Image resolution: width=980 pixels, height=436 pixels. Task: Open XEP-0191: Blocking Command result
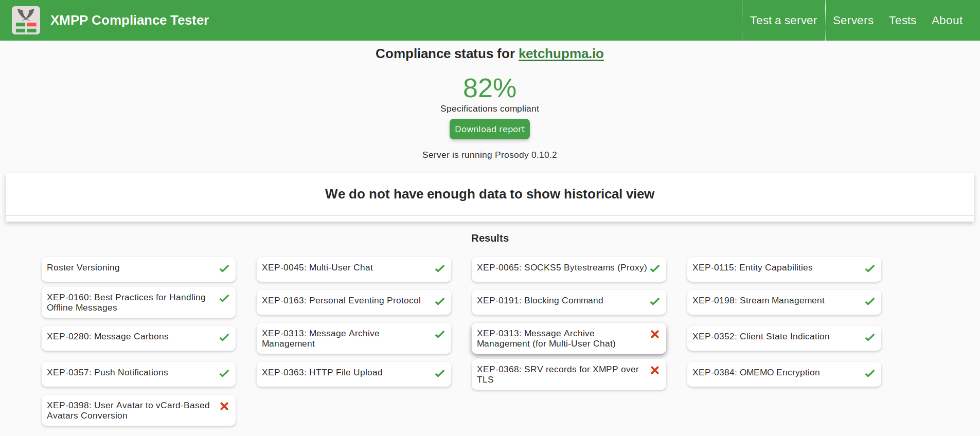tap(568, 302)
